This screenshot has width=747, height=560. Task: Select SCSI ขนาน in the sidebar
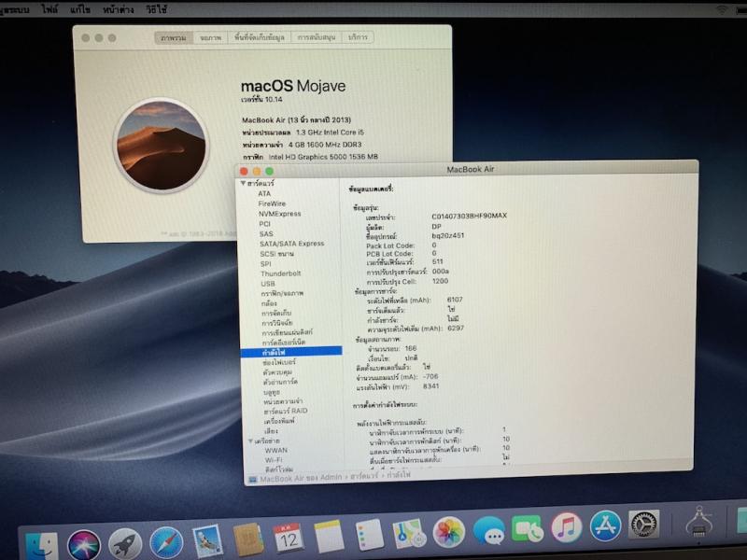(x=276, y=254)
